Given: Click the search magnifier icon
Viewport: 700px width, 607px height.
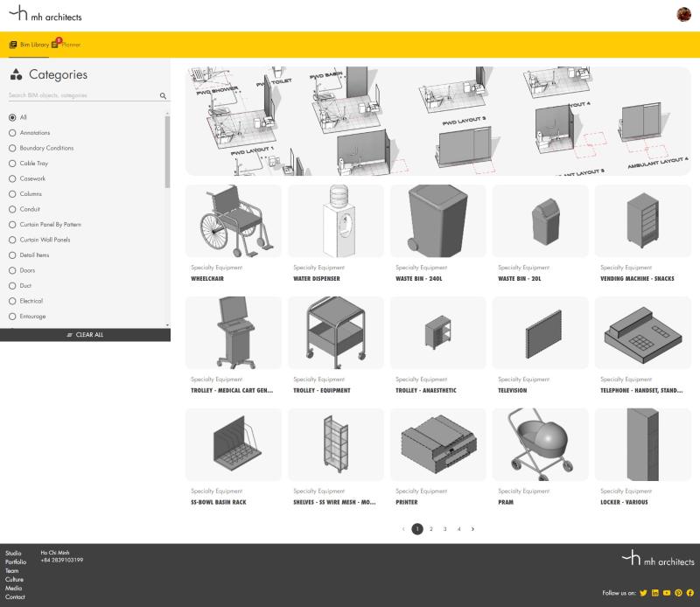Looking at the screenshot, I should pyautogui.click(x=163, y=95).
